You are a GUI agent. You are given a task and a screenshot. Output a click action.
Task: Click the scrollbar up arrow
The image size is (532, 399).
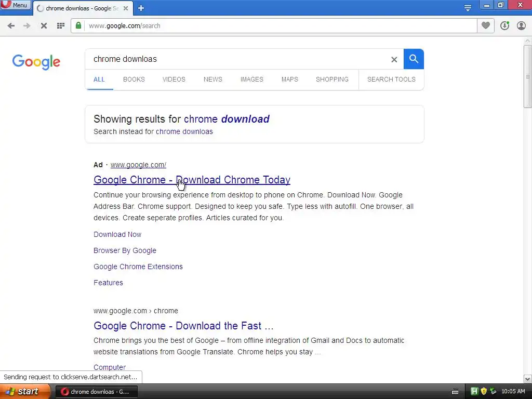528,41
